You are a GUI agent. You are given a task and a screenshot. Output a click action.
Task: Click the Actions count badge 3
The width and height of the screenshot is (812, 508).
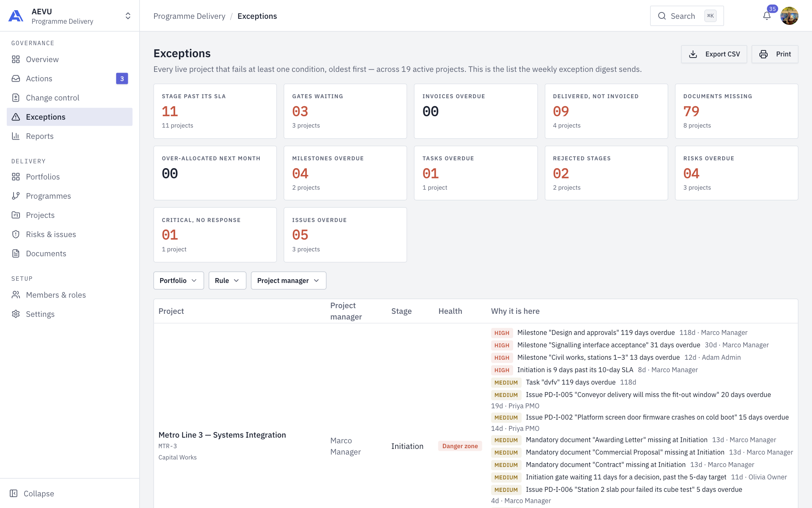122,79
